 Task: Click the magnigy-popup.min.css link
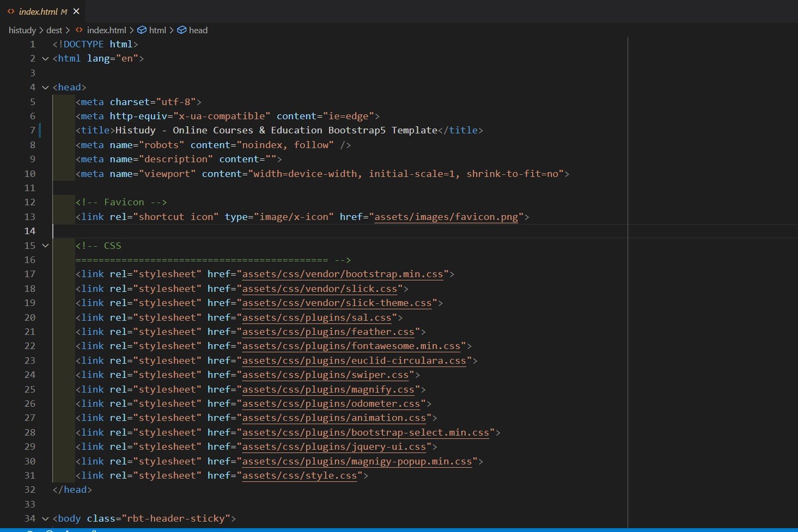coord(357,462)
